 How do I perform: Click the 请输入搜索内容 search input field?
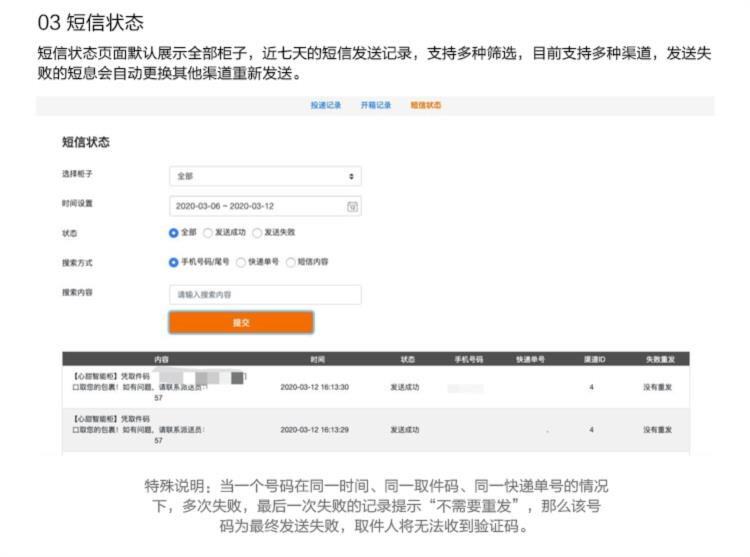coord(264,295)
